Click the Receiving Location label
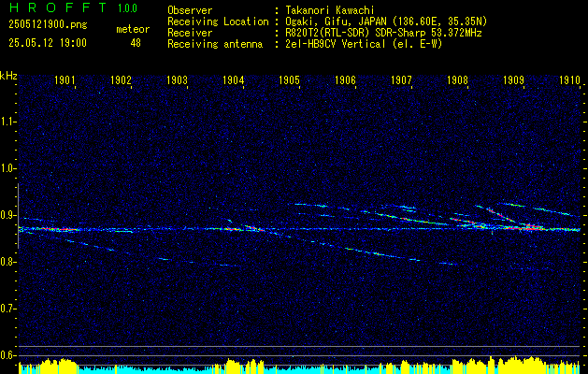 (x=218, y=22)
